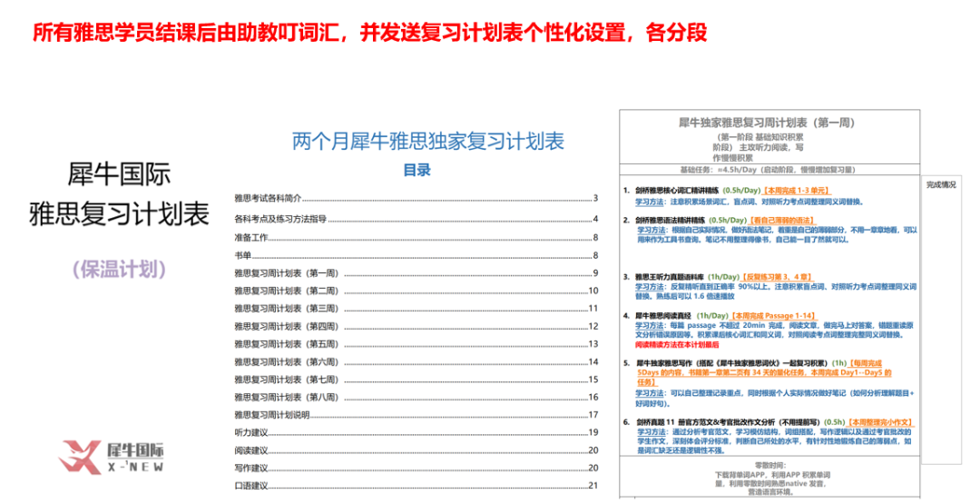This screenshot has width=980, height=504.
Task: Select 雅思复习周计划表（第八周）entry
Action: pos(286,397)
